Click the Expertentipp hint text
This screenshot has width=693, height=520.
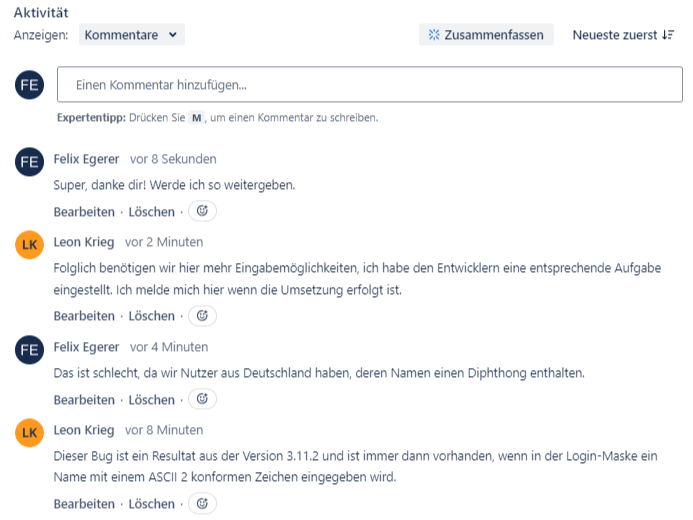217,118
